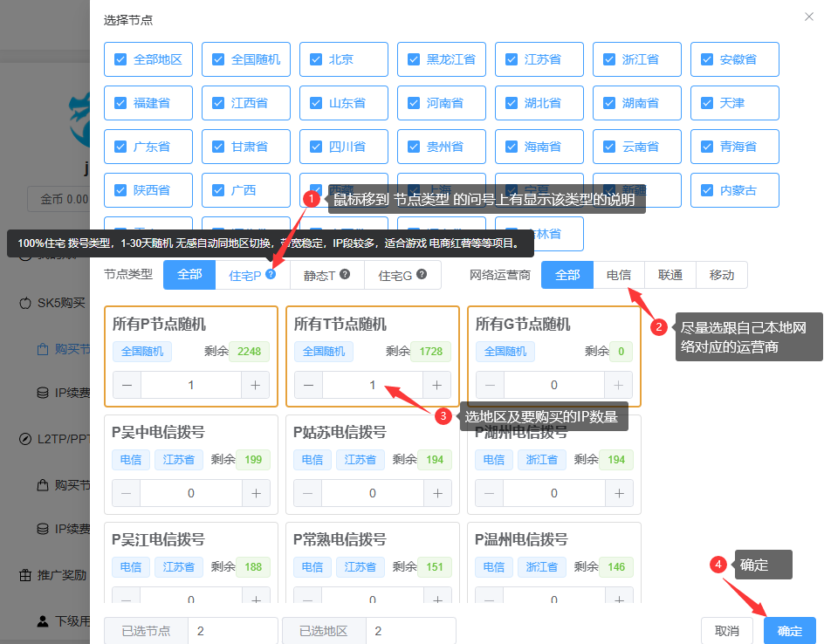
Task: Click the help icon next to 住宅G
Action: (422, 274)
